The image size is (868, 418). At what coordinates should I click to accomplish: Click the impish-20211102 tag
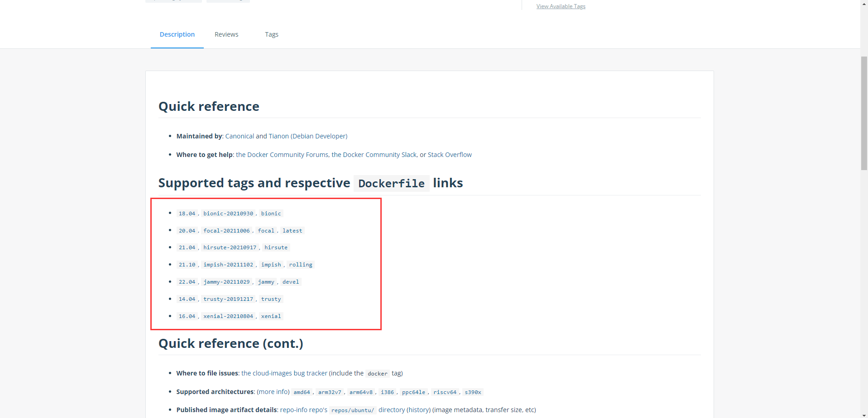[x=228, y=265]
